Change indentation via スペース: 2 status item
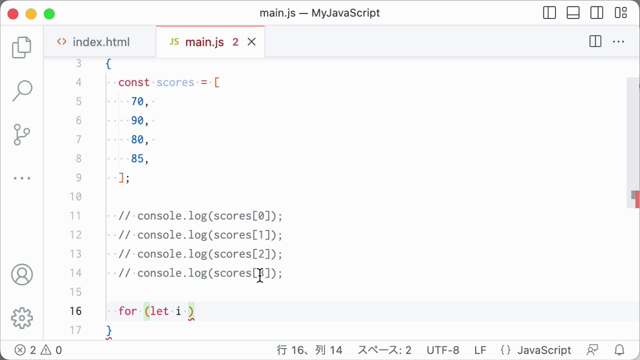The width and height of the screenshot is (640, 360). [384, 350]
